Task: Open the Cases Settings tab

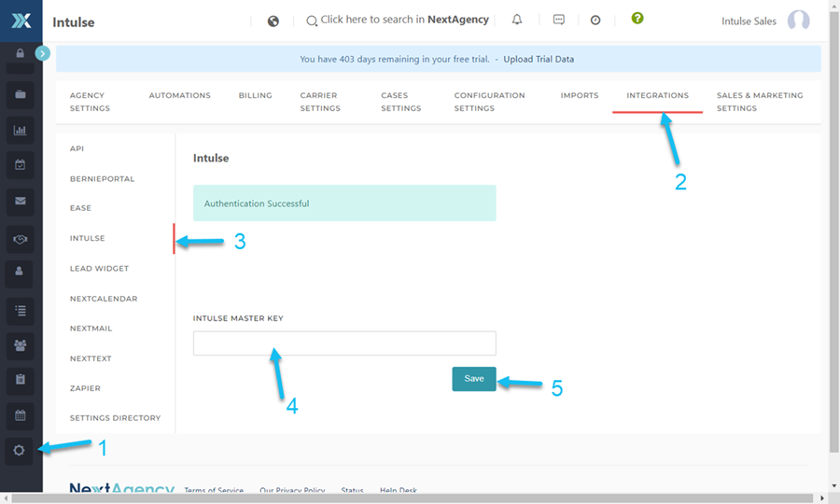Action: 400,102
